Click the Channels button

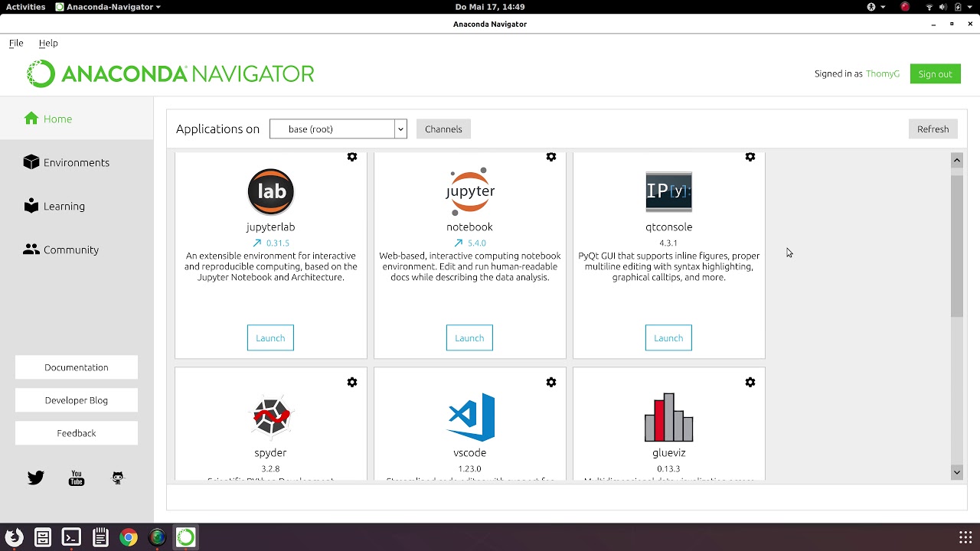[x=443, y=129]
